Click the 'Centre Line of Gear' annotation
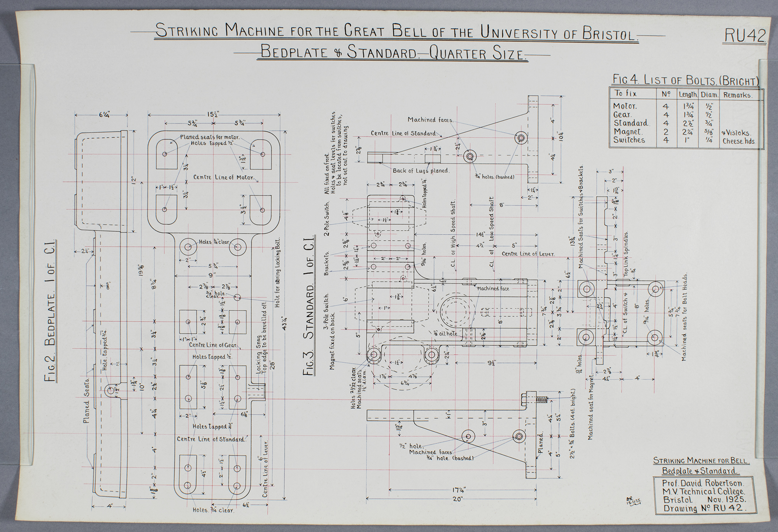 (214, 345)
